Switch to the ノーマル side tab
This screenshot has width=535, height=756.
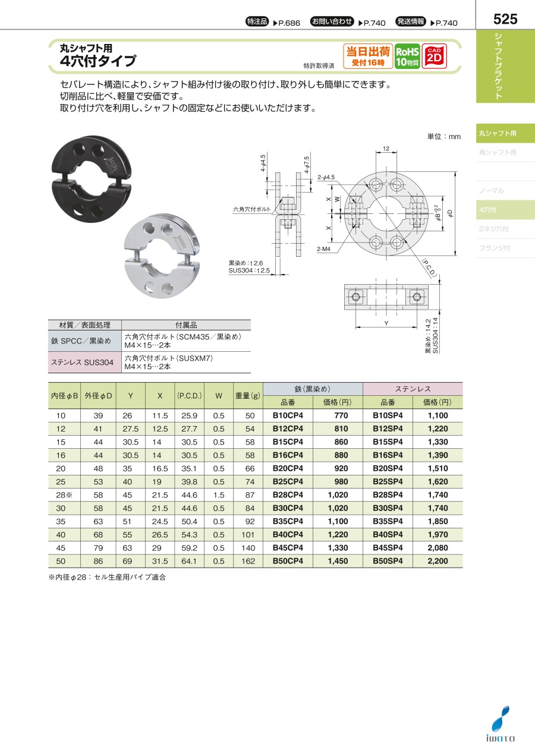[505, 191]
